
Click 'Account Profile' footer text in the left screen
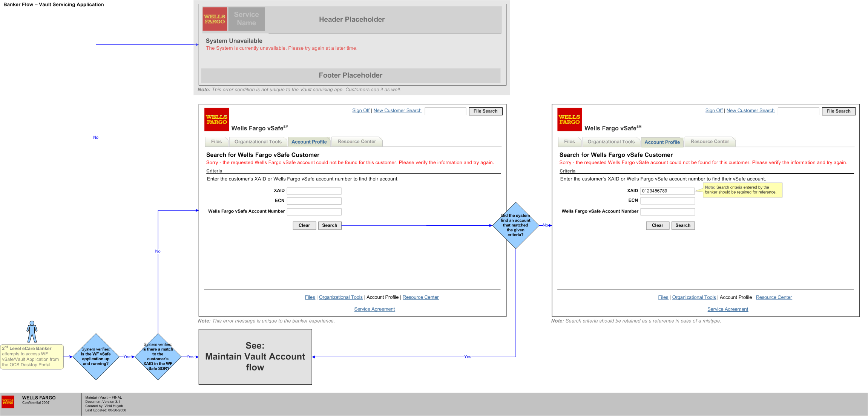(x=382, y=297)
